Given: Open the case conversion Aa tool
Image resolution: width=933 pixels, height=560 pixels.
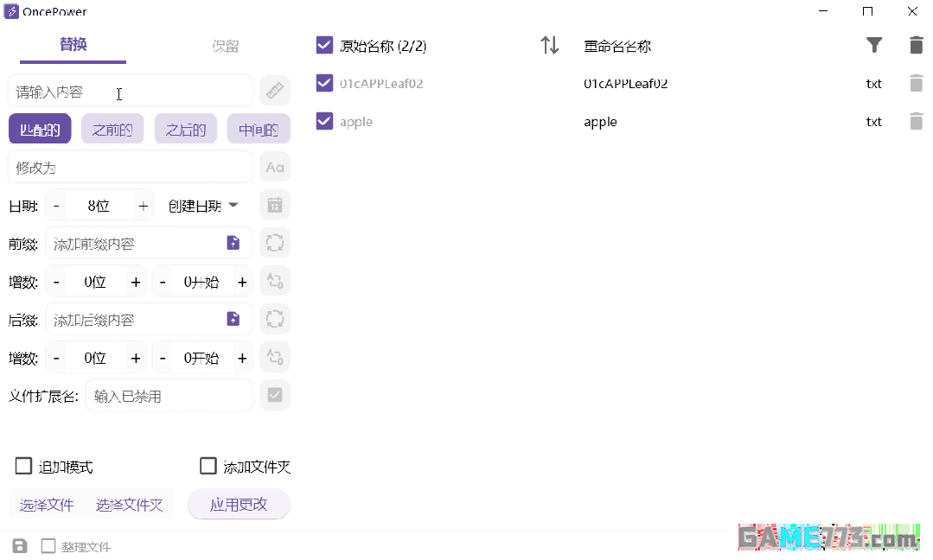Looking at the screenshot, I should click(x=274, y=166).
